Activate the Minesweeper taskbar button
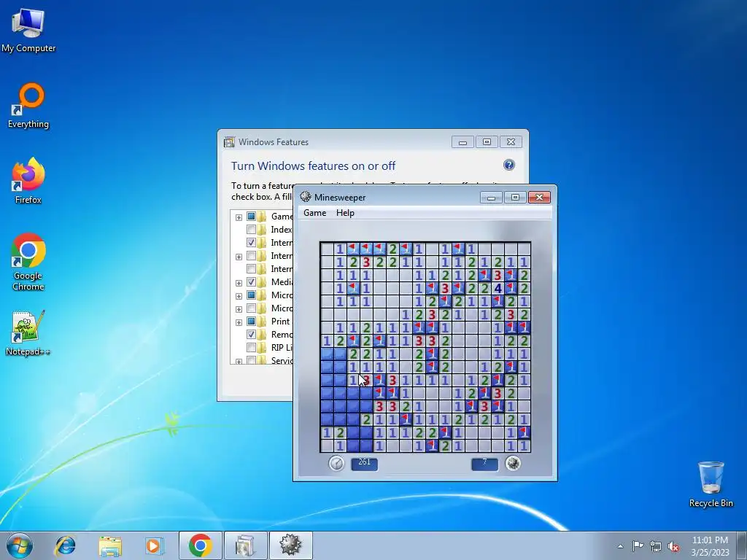 pyautogui.click(x=291, y=545)
